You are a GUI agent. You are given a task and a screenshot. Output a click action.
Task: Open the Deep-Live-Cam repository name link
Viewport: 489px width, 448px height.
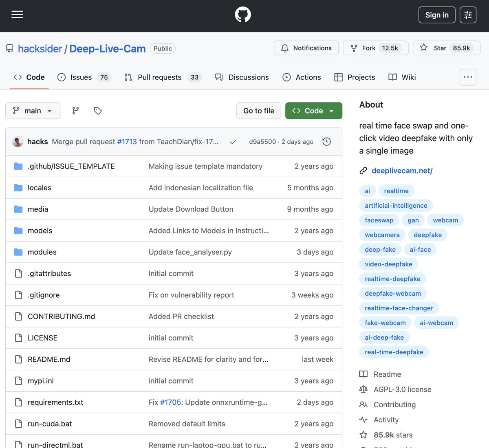click(108, 48)
